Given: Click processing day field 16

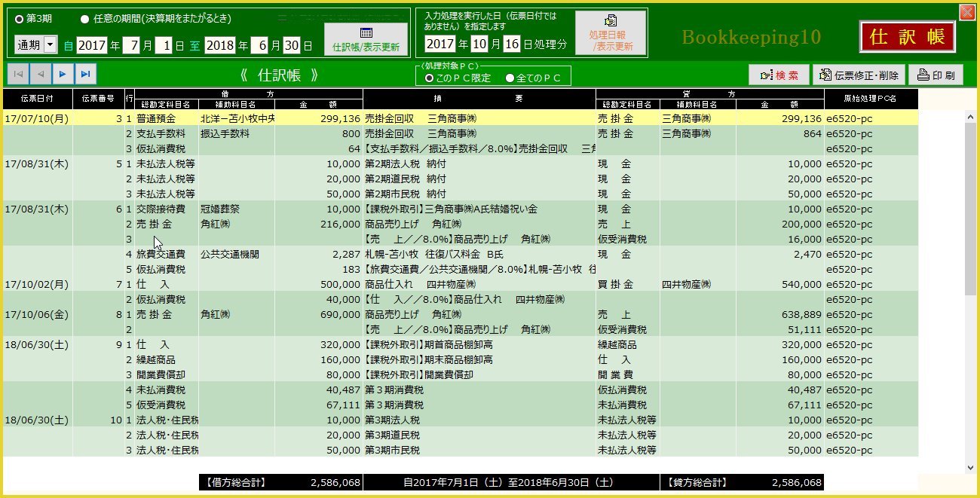Looking at the screenshot, I should pyautogui.click(x=512, y=44).
